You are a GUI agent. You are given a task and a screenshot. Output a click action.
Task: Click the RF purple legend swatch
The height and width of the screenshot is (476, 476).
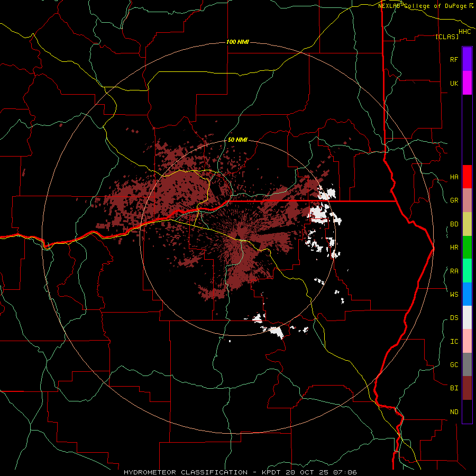[x=467, y=59]
